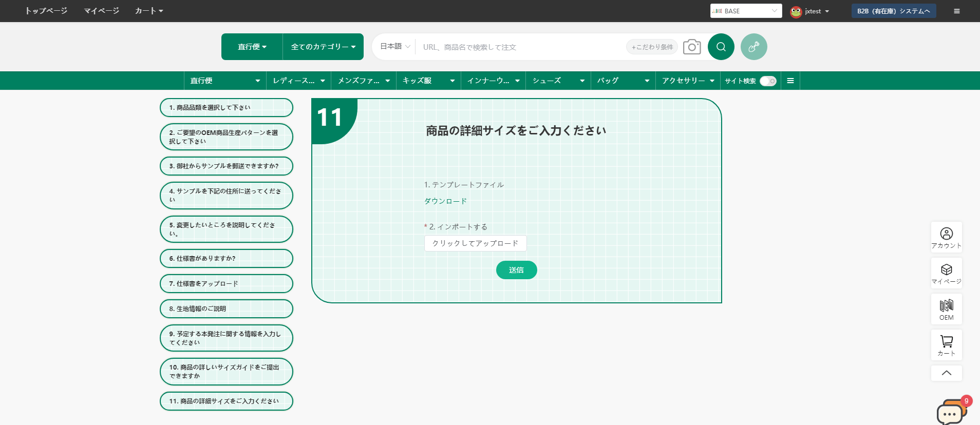Go to マイページ in top bar
This screenshot has width=980, height=425.
(102, 11)
